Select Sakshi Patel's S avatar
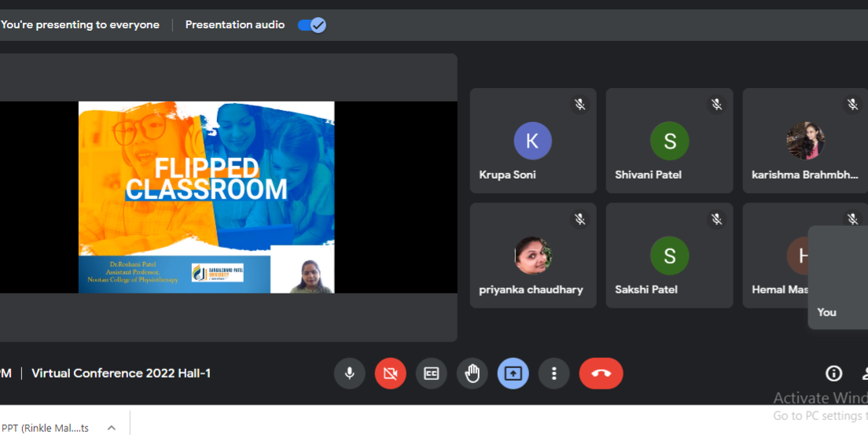This screenshot has height=435, width=868. pos(669,256)
